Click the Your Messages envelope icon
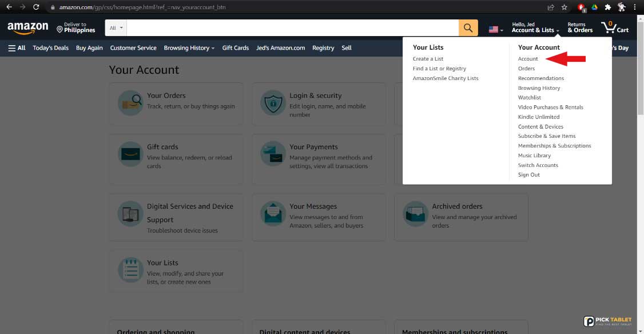Image resolution: width=644 pixels, height=334 pixels. (x=273, y=214)
